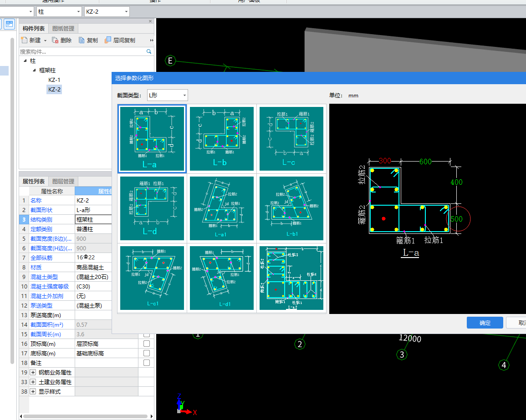Screen dimensions: 526x420
Task: Click the 删除 delete icon
Action: 56,40
